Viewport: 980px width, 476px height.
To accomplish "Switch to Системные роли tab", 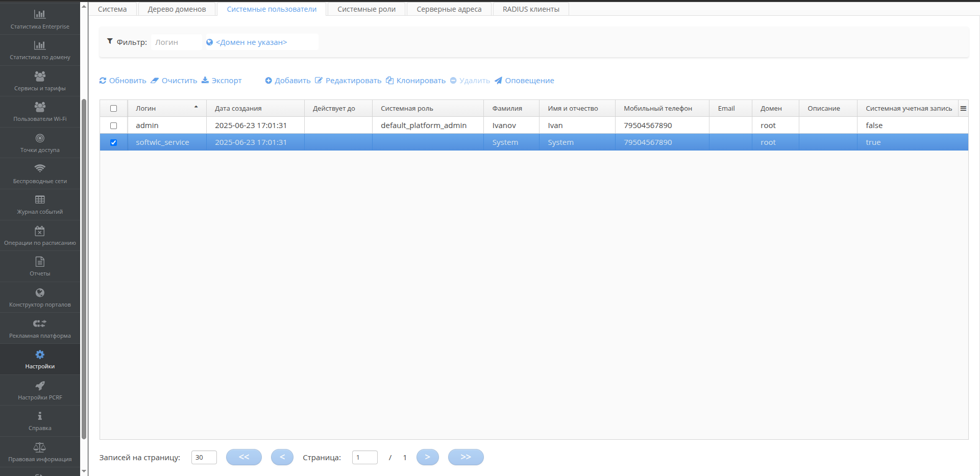I will click(366, 9).
